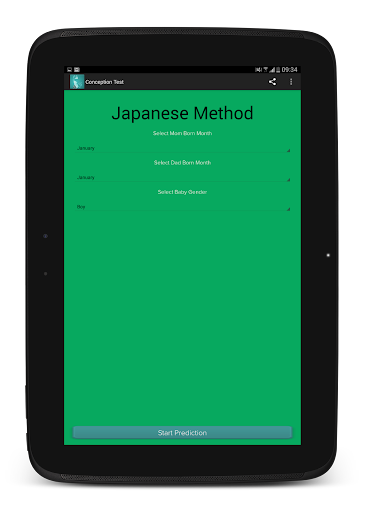Screen dimensions: 369x512
Task: Tap the first notification icon at status bar left
Action: 70,70
